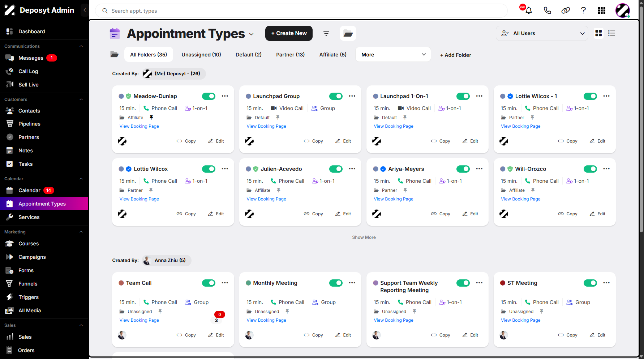The image size is (644, 359).
Task: Click the phone dialer icon in header
Action: [x=547, y=10]
